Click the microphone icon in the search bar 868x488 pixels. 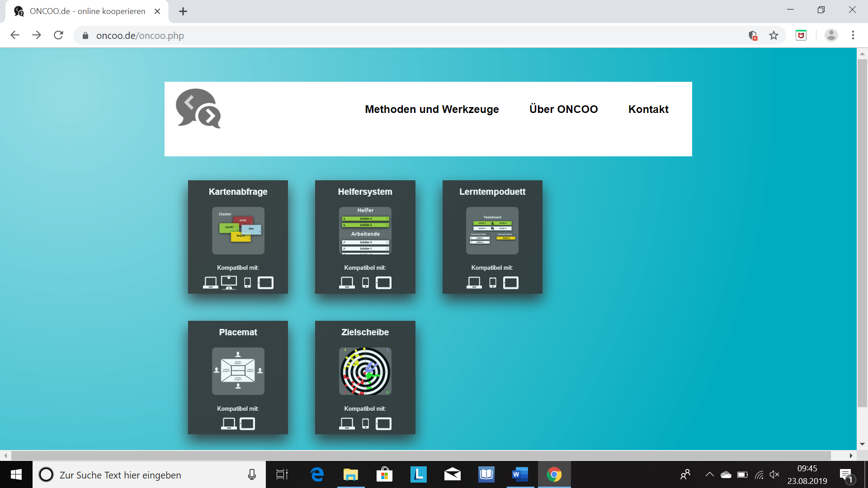[252, 474]
